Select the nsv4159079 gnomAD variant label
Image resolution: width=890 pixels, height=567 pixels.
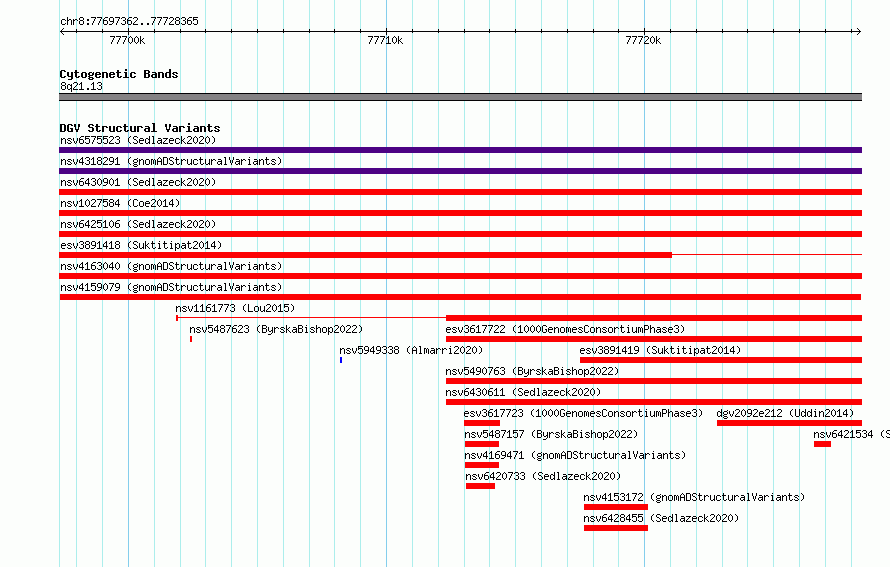pos(171,287)
